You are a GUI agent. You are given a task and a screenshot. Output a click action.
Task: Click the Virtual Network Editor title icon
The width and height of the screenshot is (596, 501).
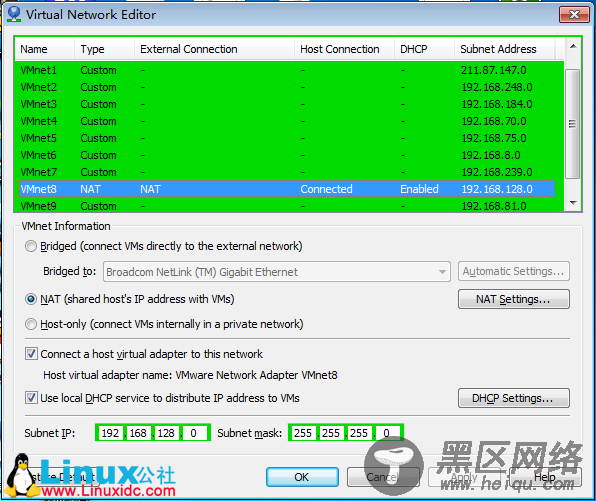pos(14,14)
